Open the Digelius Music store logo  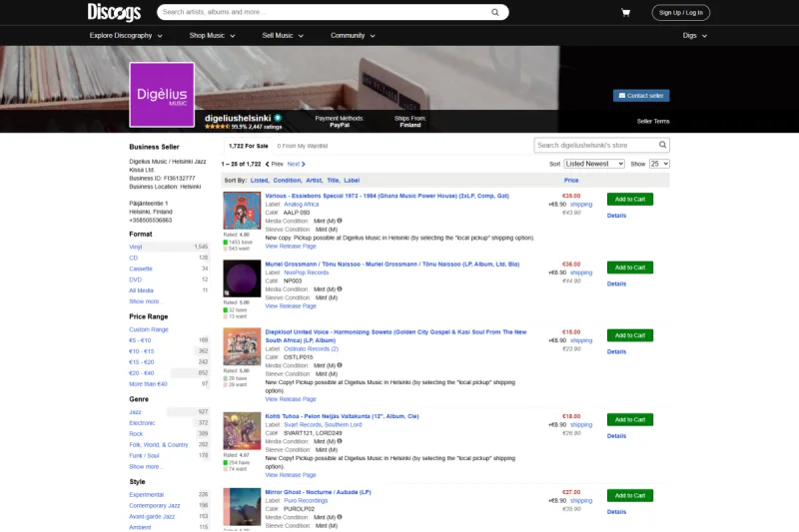pyautogui.click(x=162, y=95)
